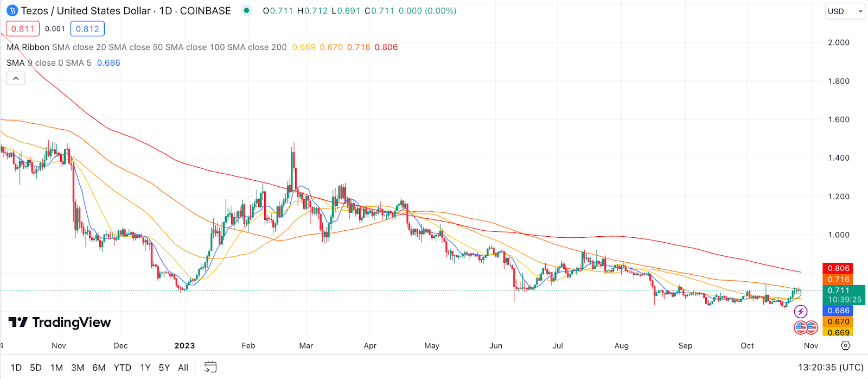The height and width of the screenshot is (379, 868).
Task: Click the 0.001 spread value
Action: 55,29
